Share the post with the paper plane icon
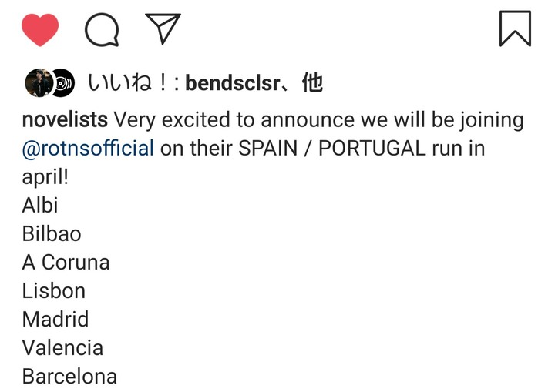The width and height of the screenshot is (555, 392). click(x=163, y=28)
